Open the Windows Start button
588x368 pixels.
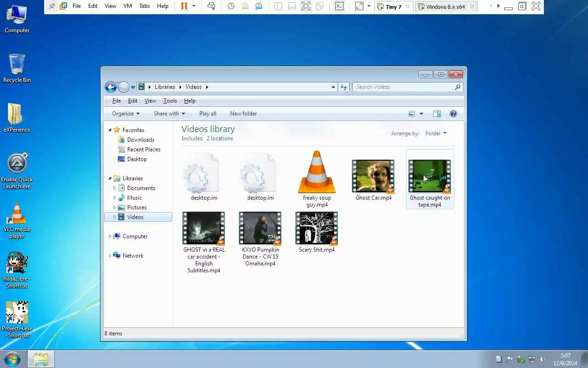pyautogui.click(x=12, y=359)
